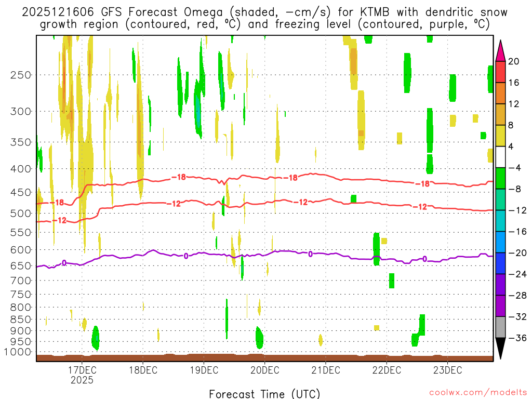This screenshot has width=532, height=399.
Task: Select the 1000 pressure level label
Action: (x=18, y=352)
